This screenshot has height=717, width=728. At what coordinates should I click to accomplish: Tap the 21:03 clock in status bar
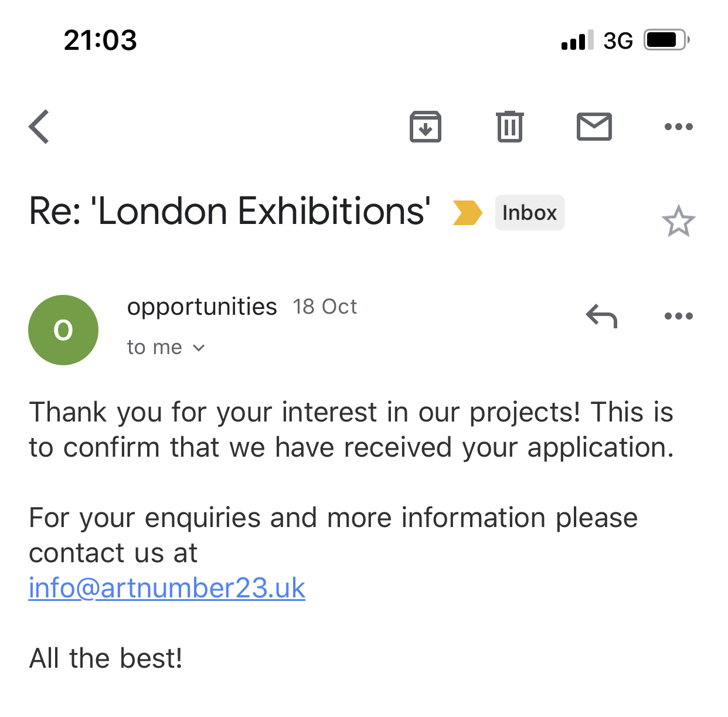pyautogui.click(x=100, y=40)
